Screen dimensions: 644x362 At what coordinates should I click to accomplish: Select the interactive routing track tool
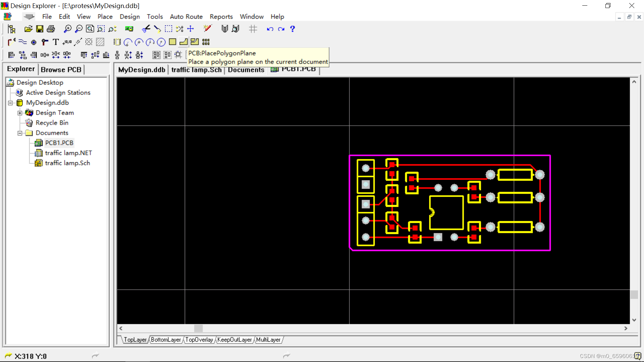click(11, 42)
